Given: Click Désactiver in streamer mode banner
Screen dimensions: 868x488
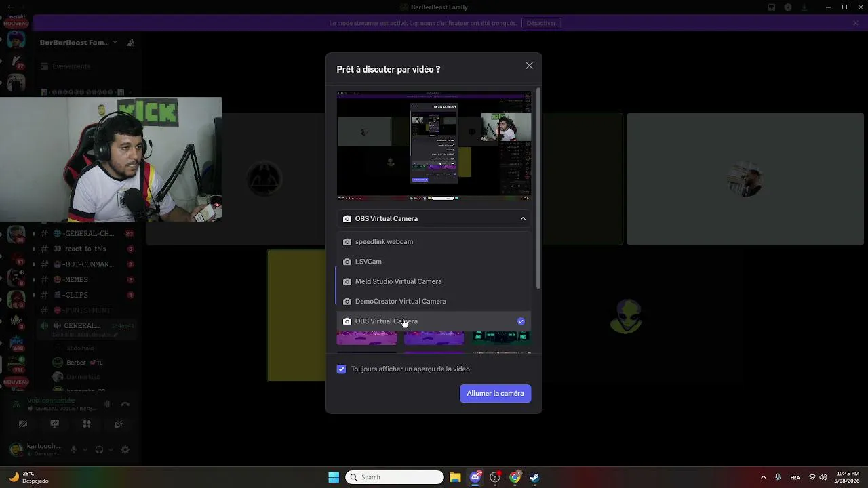Looking at the screenshot, I should [541, 23].
